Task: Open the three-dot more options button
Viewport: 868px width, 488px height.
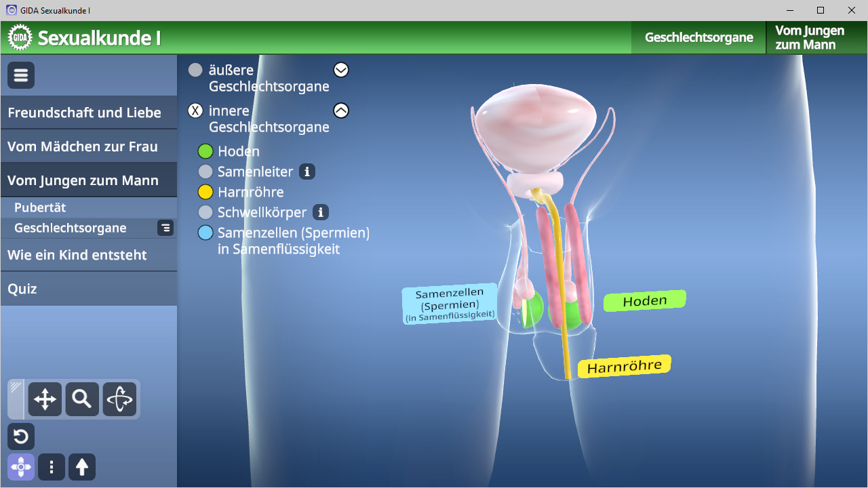Action: (52, 467)
